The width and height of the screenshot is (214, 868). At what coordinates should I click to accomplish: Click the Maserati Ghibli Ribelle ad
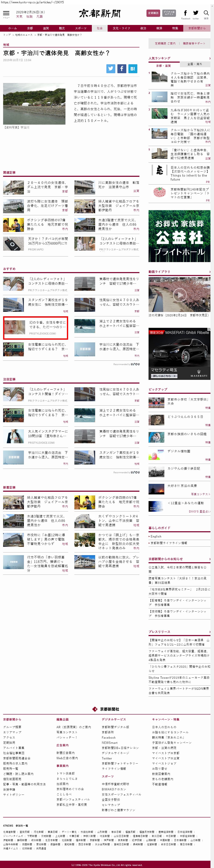pyautogui.click(x=179, y=354)
